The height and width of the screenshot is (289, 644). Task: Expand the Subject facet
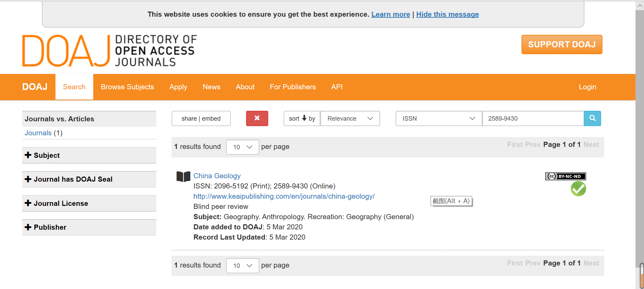pyautogui.click(x=89, y=155)
